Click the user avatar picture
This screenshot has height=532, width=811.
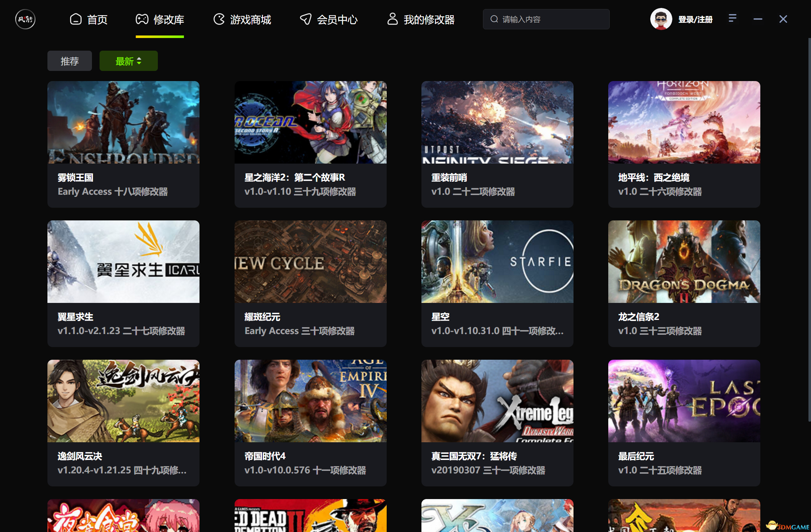[661, 19]
